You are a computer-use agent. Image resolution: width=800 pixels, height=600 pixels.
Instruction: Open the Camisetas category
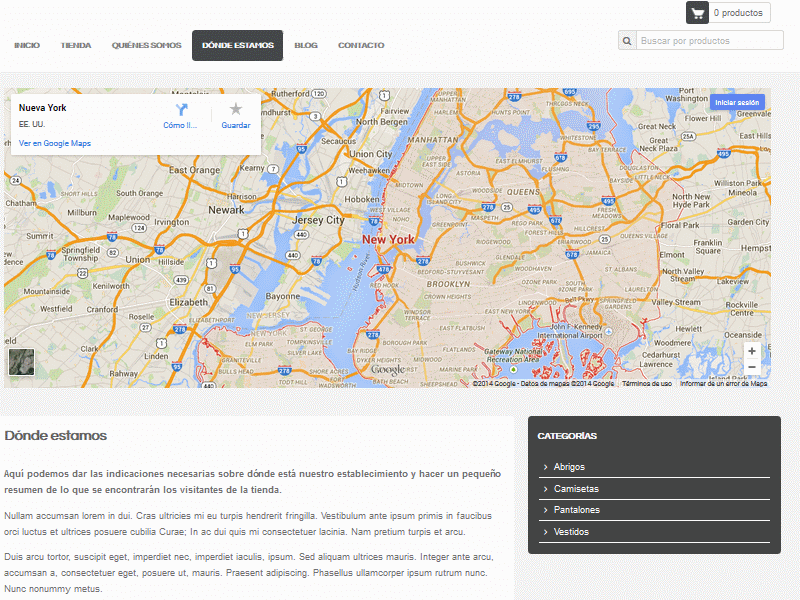pos(576,489)
